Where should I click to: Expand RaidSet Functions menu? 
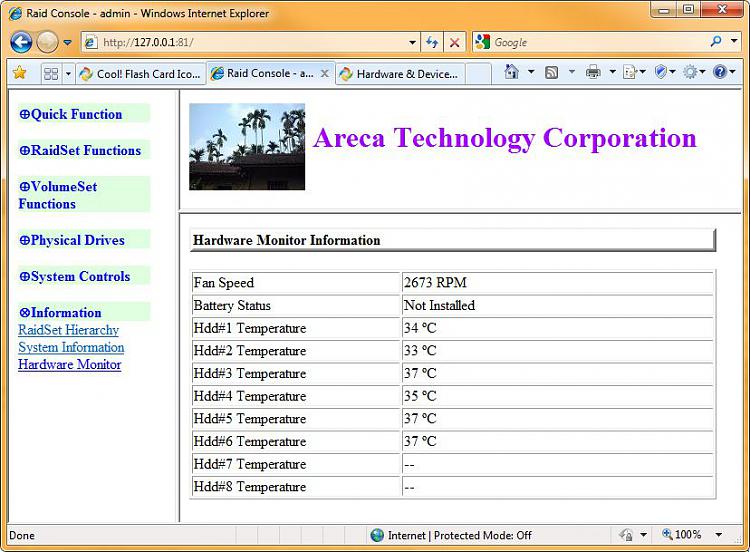coord(80,150)
